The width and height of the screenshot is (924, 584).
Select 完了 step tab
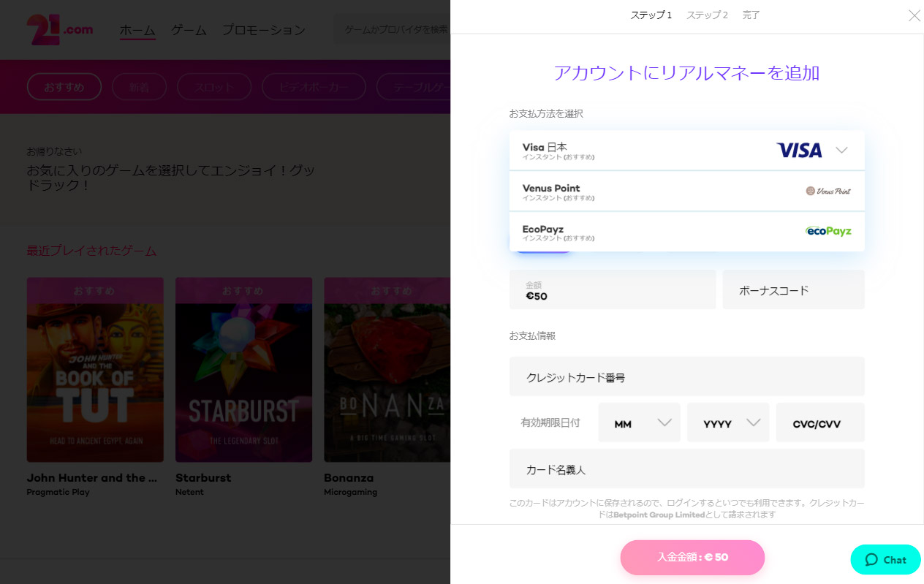pos(751,15)
